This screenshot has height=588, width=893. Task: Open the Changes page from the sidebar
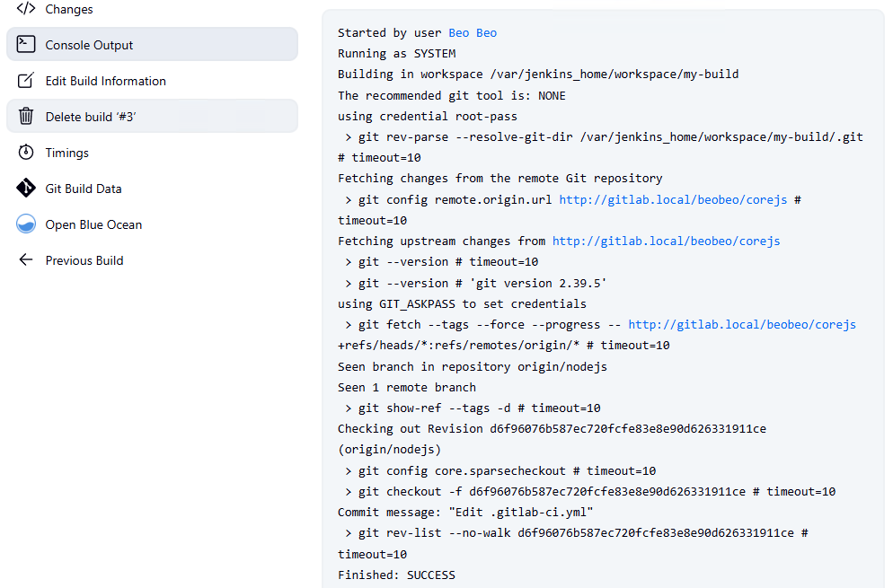coord(69,9)
